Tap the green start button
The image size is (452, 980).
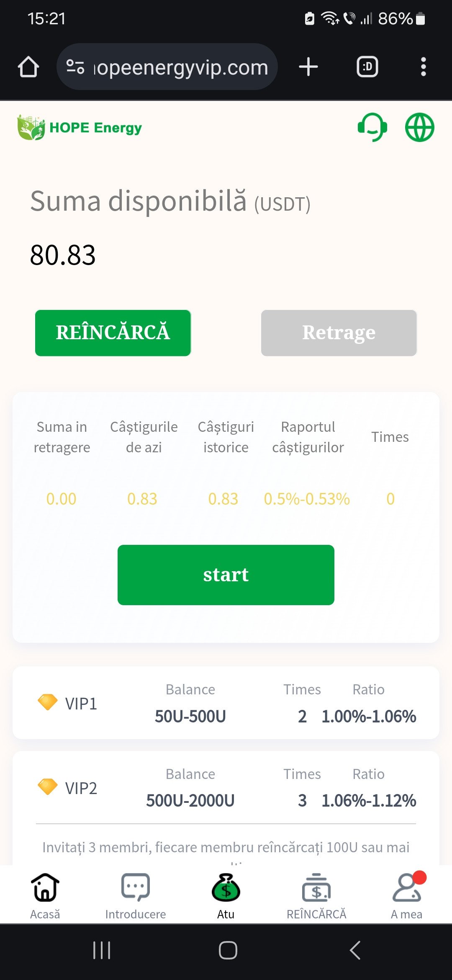tap(226, 575)
